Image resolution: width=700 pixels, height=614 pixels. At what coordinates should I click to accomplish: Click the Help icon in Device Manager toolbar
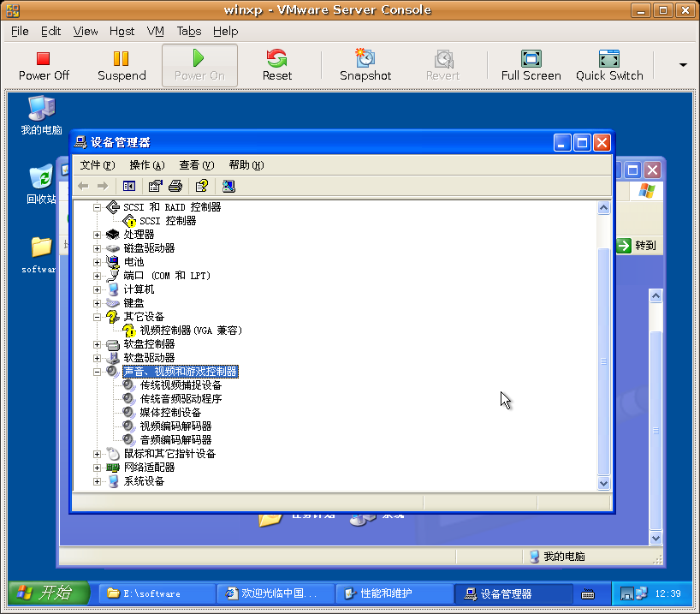[202, 186]
